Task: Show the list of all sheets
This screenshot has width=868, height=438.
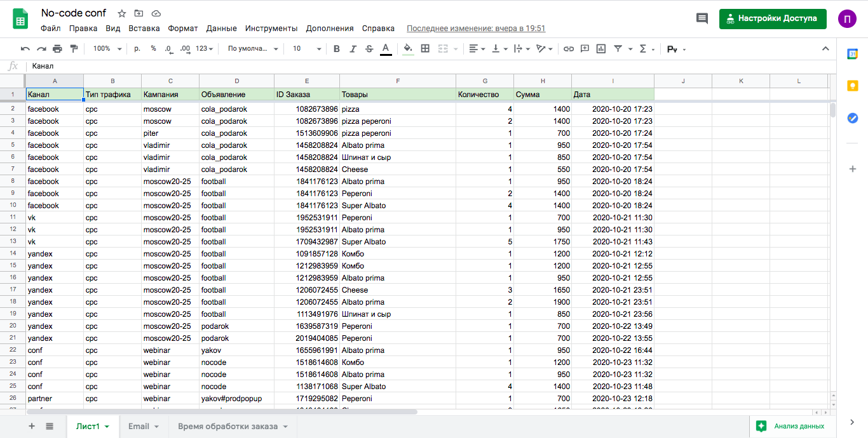Action: (x=50, y=427)
